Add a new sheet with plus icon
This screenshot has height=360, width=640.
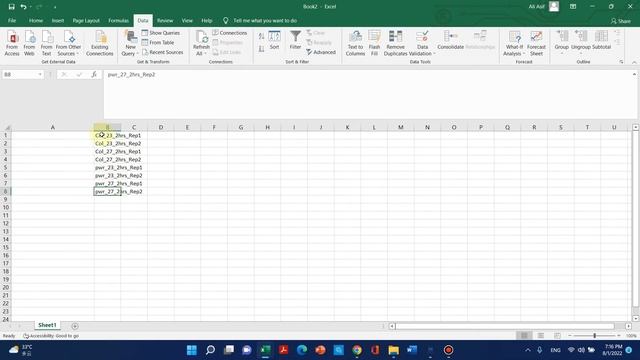point(75,326)
